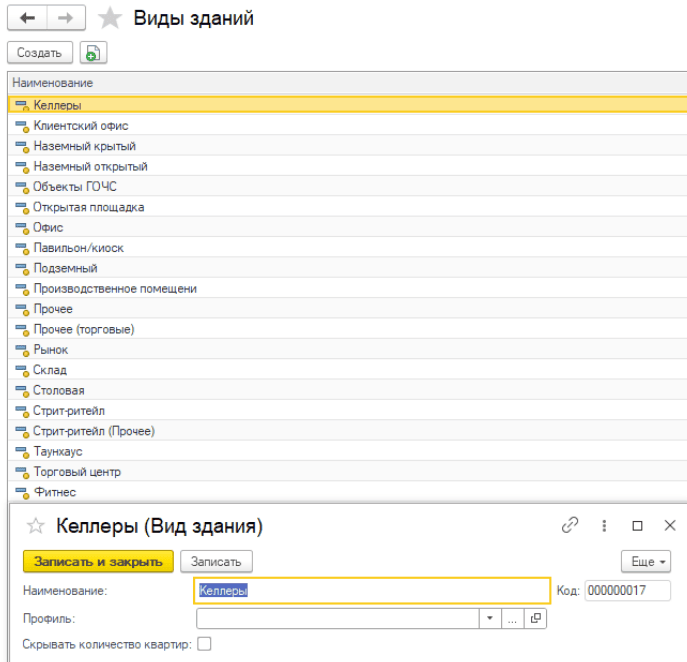Click the open icon of Профиль field
Image resolution: width=687 pixels, height=662 pixels.
pos(536,619)
